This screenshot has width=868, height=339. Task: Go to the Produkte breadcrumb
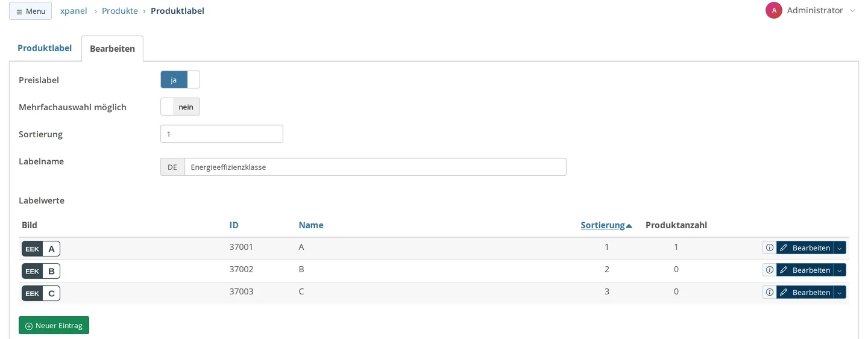coord(120,11)
